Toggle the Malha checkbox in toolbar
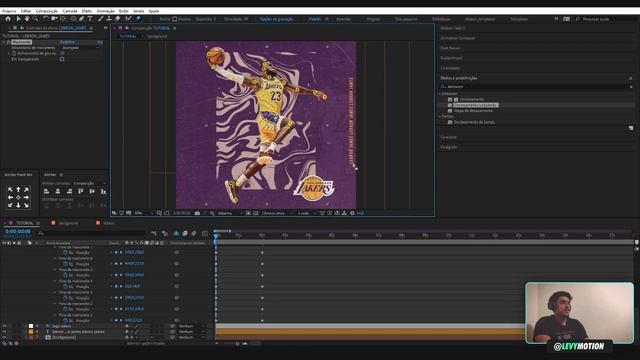Image resolution: width=640 pixels, height=360 pixels. [174, 19]
